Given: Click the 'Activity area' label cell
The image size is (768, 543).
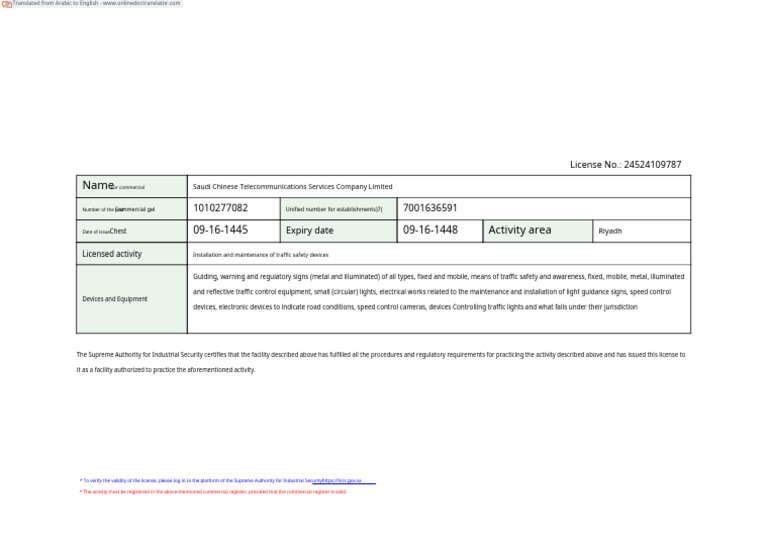Looking at the screenshot, I should [538, 231].
